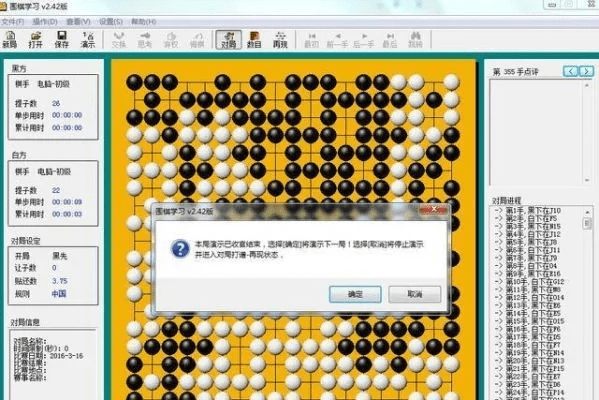
Task: Cancel the dialog with 取消
Action: [414, 294]
